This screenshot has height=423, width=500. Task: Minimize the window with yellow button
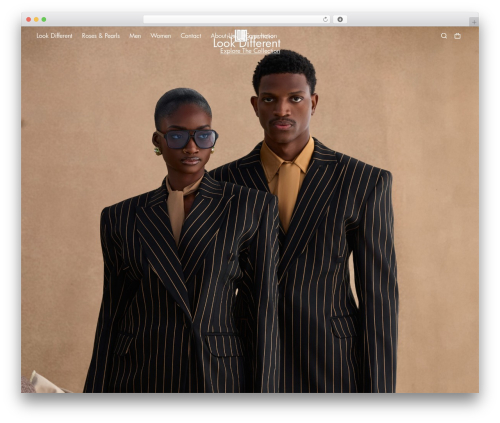[36, 19]
